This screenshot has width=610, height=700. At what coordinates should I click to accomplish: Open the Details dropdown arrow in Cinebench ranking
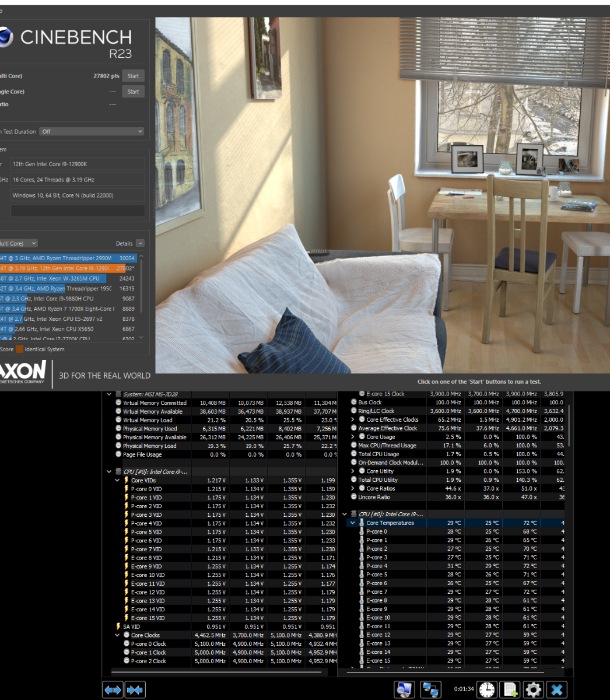(140, 243)
